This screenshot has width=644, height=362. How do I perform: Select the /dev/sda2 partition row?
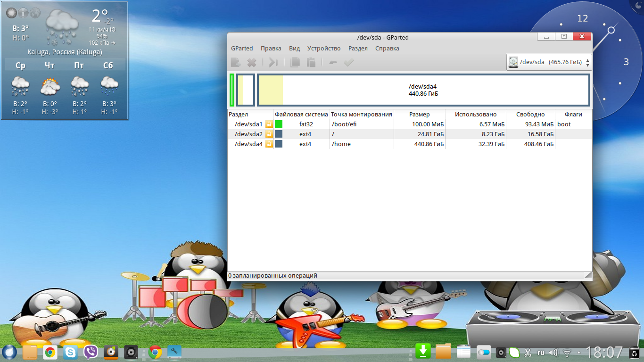410,134
